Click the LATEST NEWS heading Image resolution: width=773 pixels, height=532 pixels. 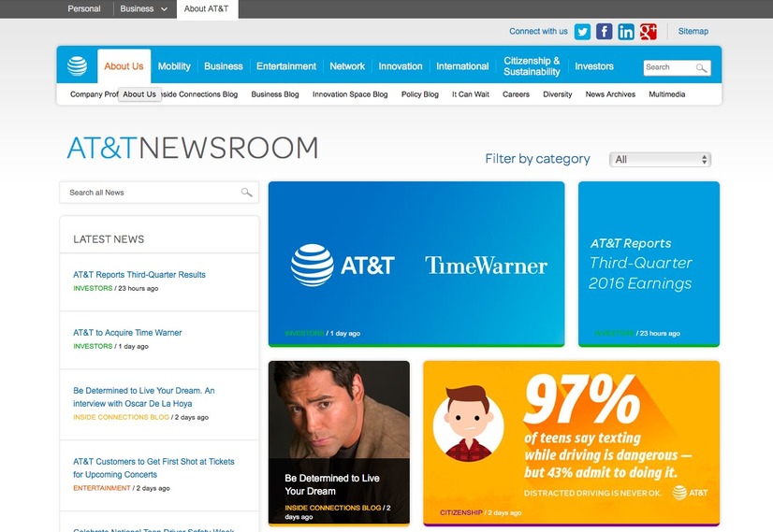(x=109, y=239)
